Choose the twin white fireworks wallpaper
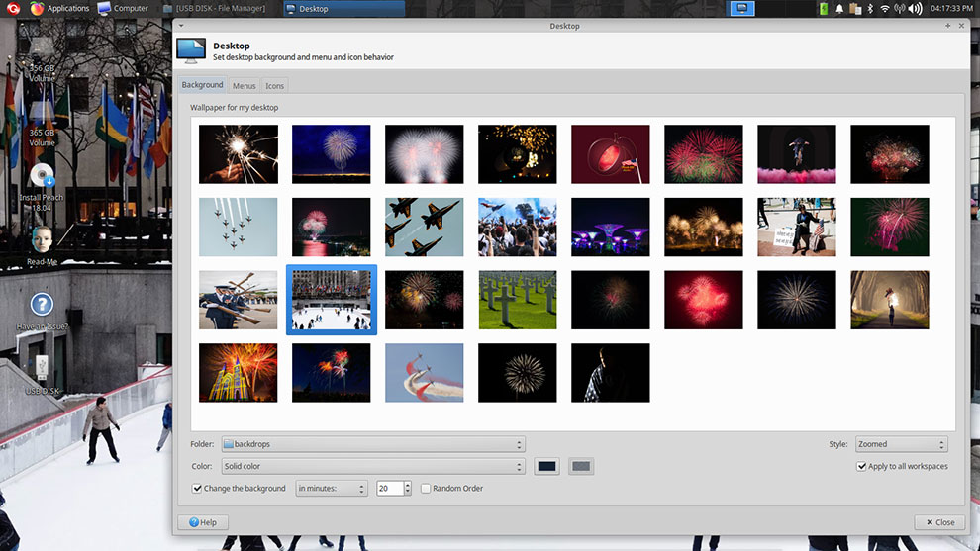Screen dimensions: 980x551 [425, 153]
